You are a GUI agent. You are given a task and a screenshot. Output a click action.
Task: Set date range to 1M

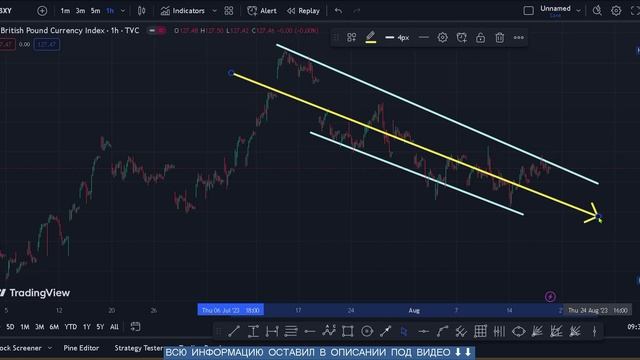pos(25,327)
